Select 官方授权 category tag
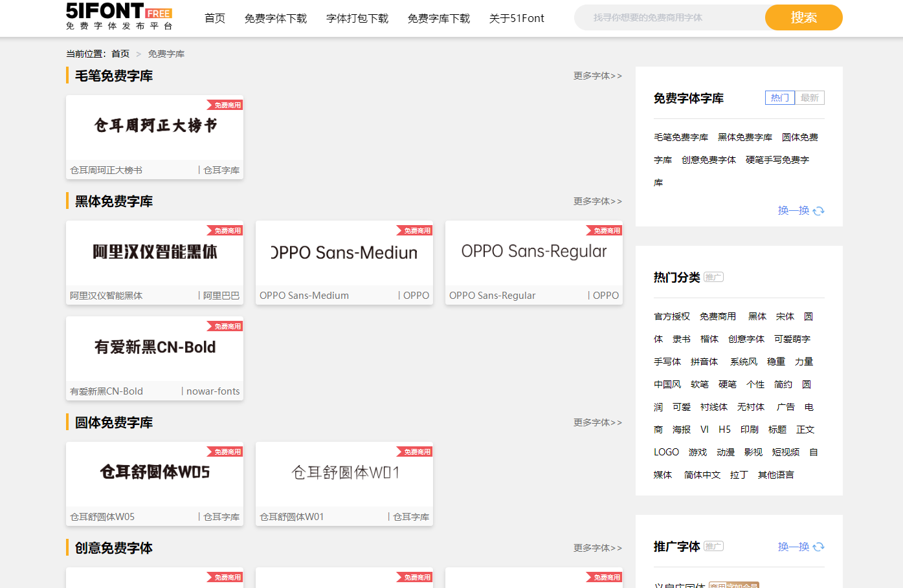Screen dimensions: 903x588 click(x=672, y=316)
